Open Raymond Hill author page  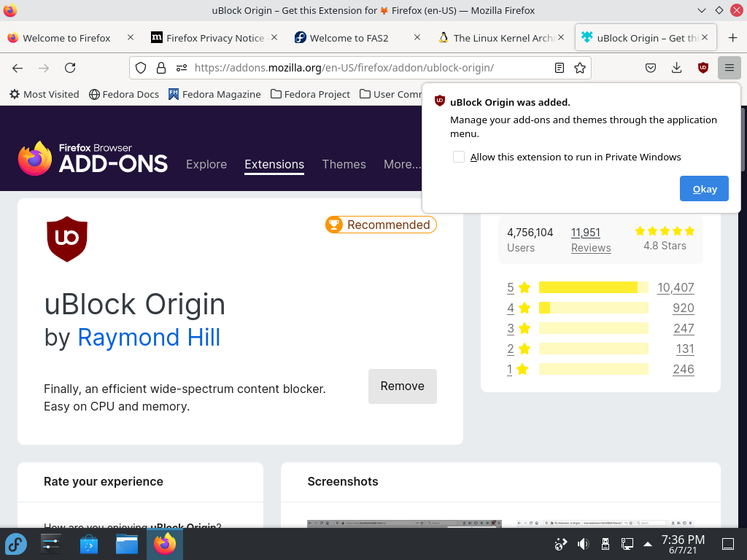(149, 338)
